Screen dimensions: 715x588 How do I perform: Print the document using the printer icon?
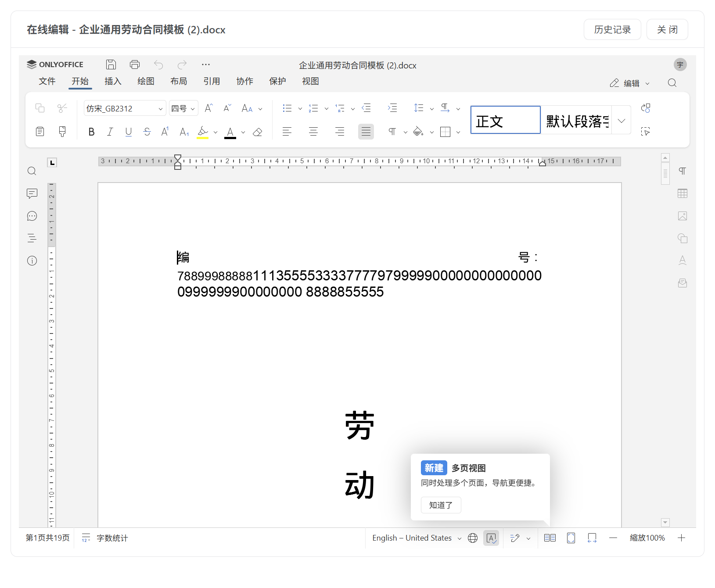tap(135, 65)
